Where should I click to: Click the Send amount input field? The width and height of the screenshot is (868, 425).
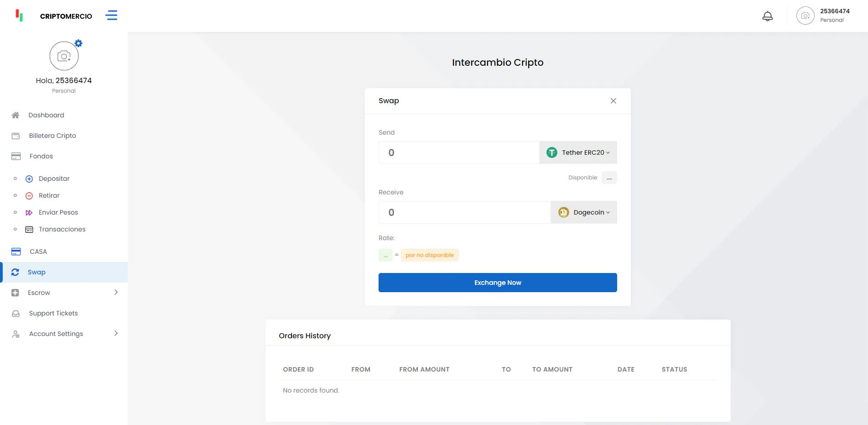click(x=458, y=152)
